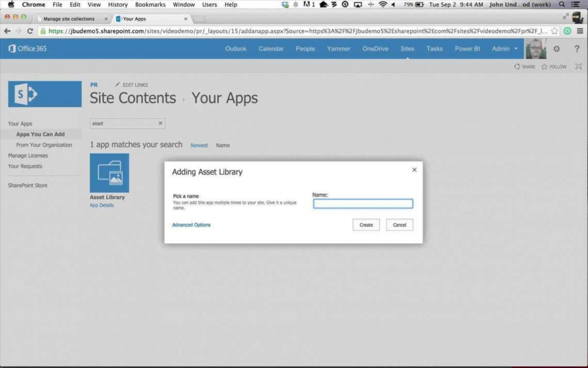588x368 pixels.
Task: Toggle focus on content icon
Action: click(x=579, y=67)
